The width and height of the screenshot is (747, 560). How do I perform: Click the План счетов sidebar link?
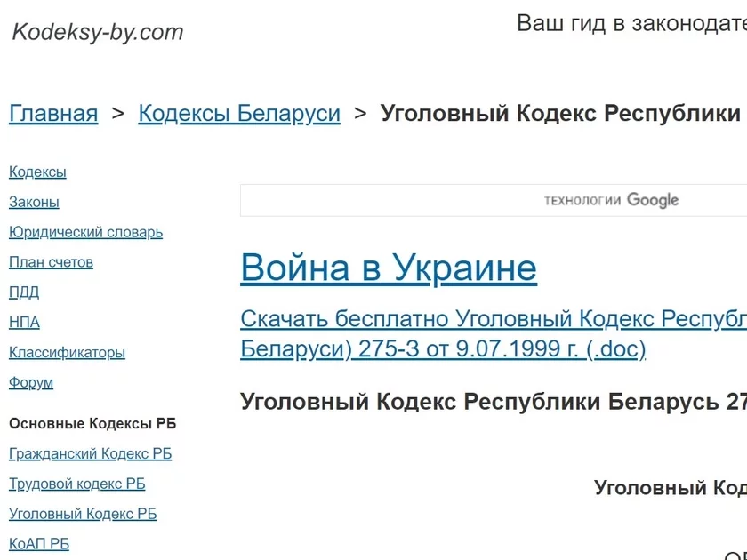tap(51, 263)
